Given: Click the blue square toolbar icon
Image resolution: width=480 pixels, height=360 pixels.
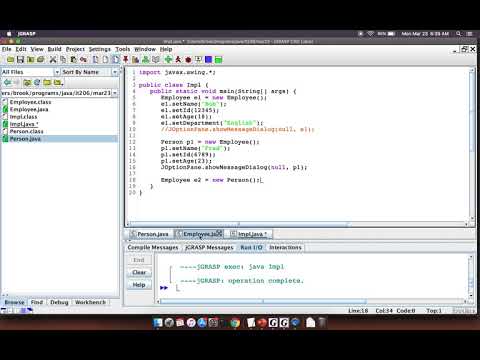Looking at the screenshot, I should click(x=209, y=60).
